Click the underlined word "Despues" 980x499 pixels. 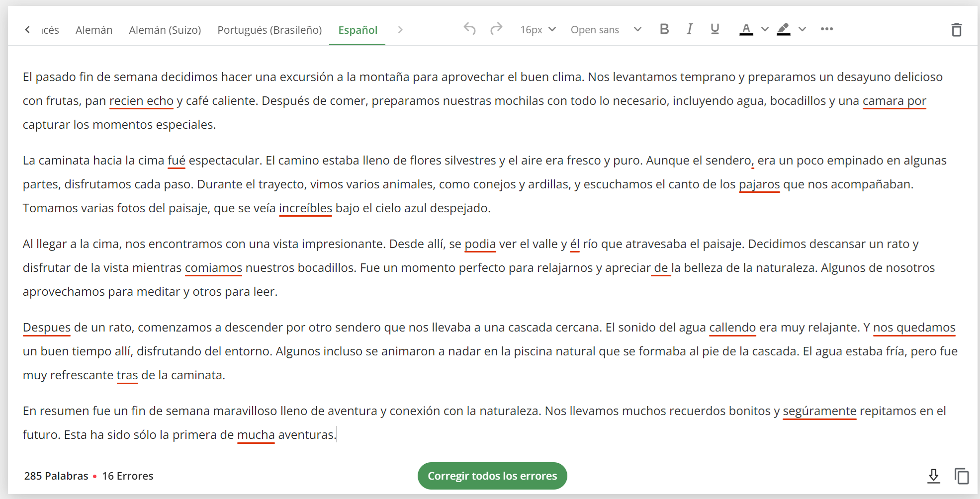[47, 328]
